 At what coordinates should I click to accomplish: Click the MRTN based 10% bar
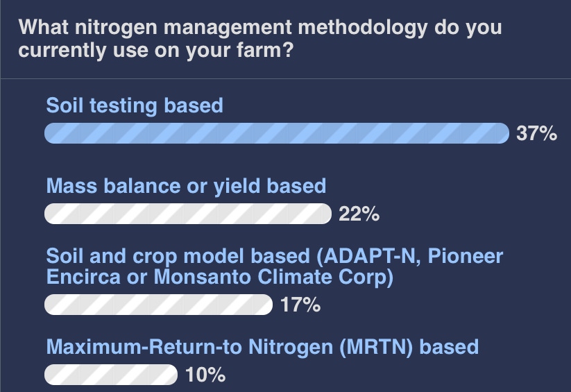click(111, 375)
